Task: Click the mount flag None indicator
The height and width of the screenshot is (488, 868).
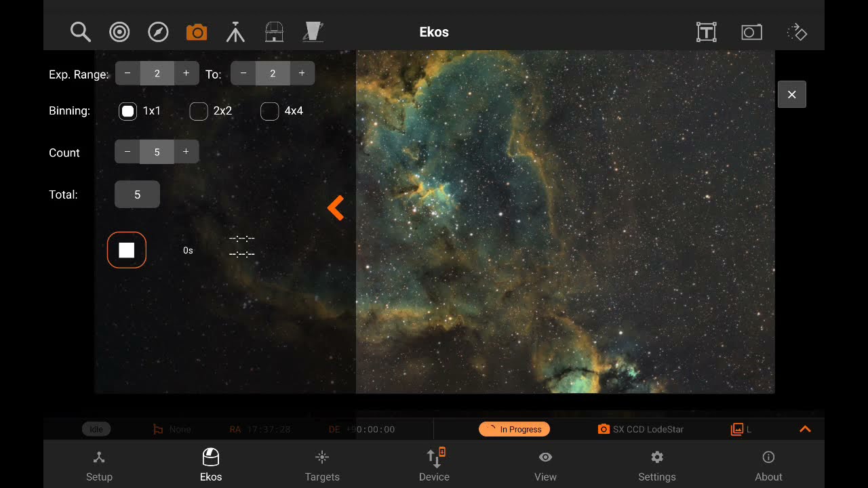Action: click(x=172, y=429)
